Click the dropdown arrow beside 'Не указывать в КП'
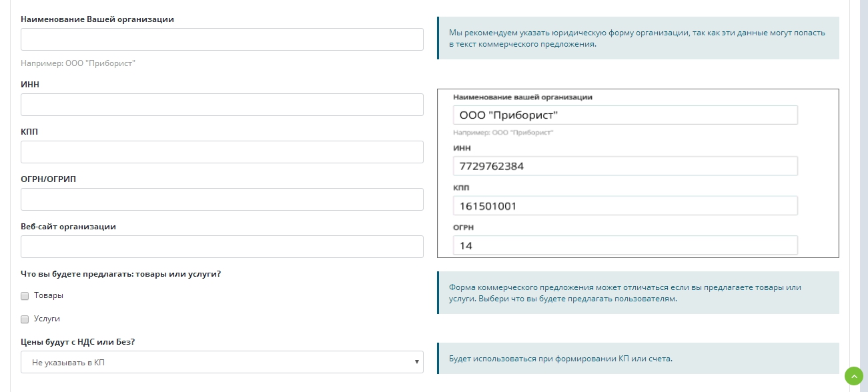 pyautogui.click(x=416, y=363)
